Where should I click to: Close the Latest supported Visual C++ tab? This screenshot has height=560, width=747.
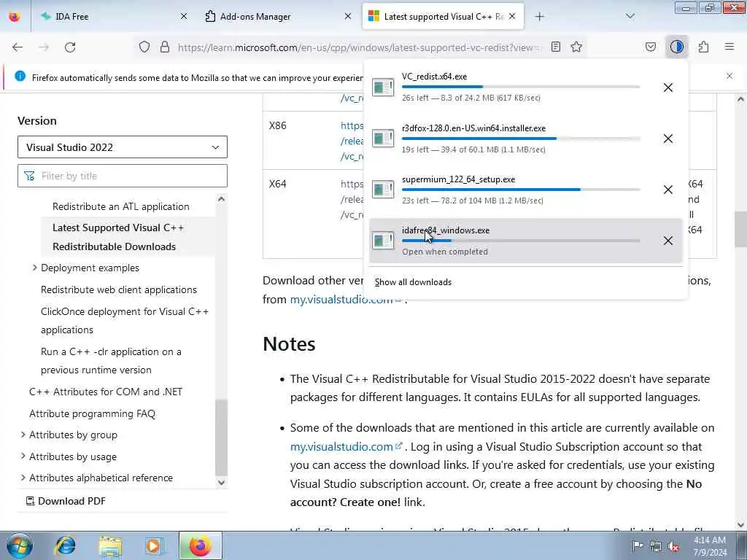coord(512,17)
